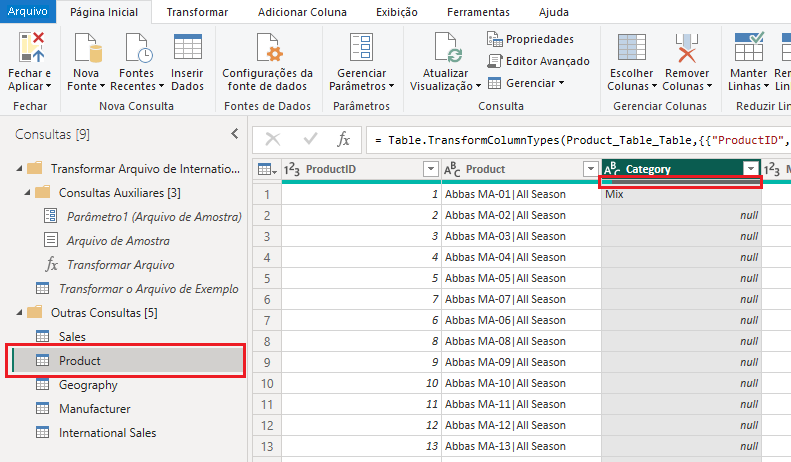The width and height of the screenshot is (791, 462).
Task: Collapse the Consultas pane arrow
Action: click(x=235, y=134)
